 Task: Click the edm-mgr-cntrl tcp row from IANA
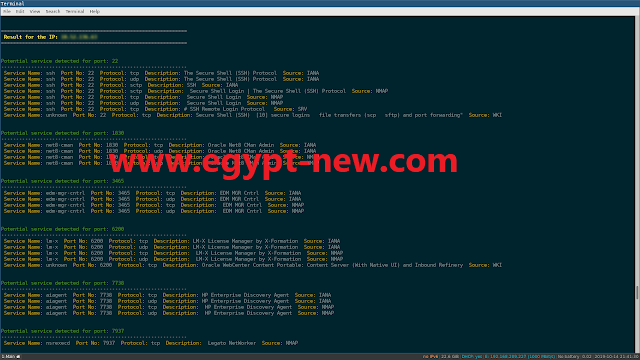pos(152,193)
